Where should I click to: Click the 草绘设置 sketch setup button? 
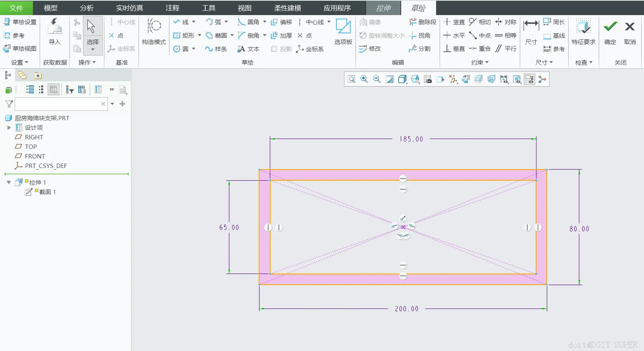click(x=20, y=22)
